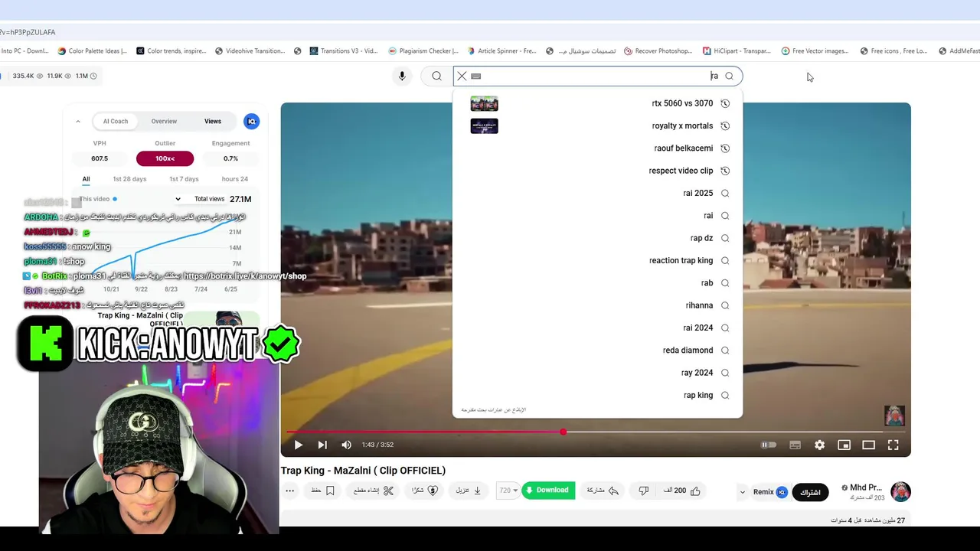The height and width of the screenshot is (551, 980).
Task: Choose 'rai 2024' suggestion
Action: pos(598,328)
